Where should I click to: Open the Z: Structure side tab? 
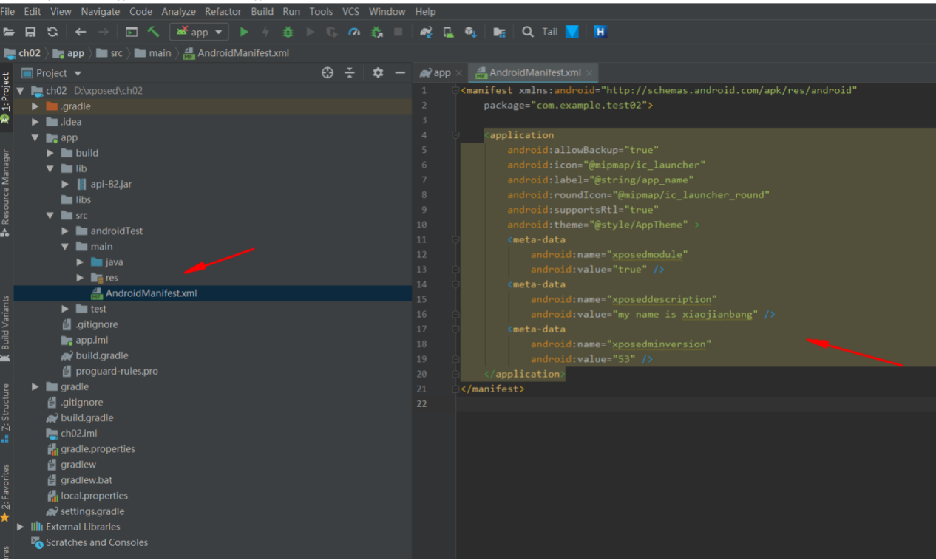[6, 412]
